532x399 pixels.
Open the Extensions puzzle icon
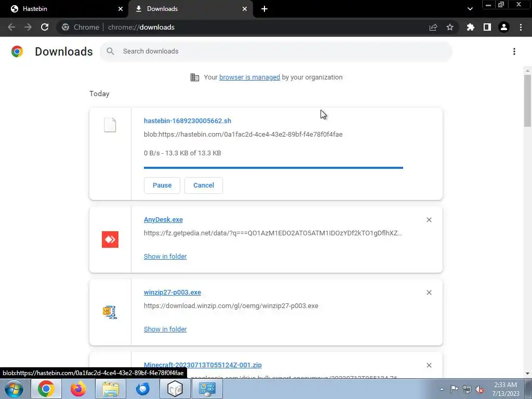[471, 27]
